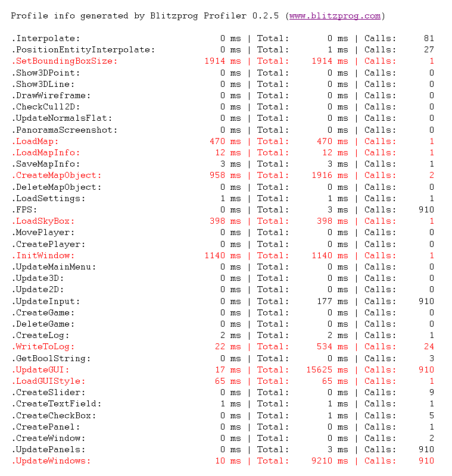Select the red '.UpdateGUI:' label
Image resolution: width=452 pixels, height=476 pixels.
pyautogui.click(x=40, y=369)
